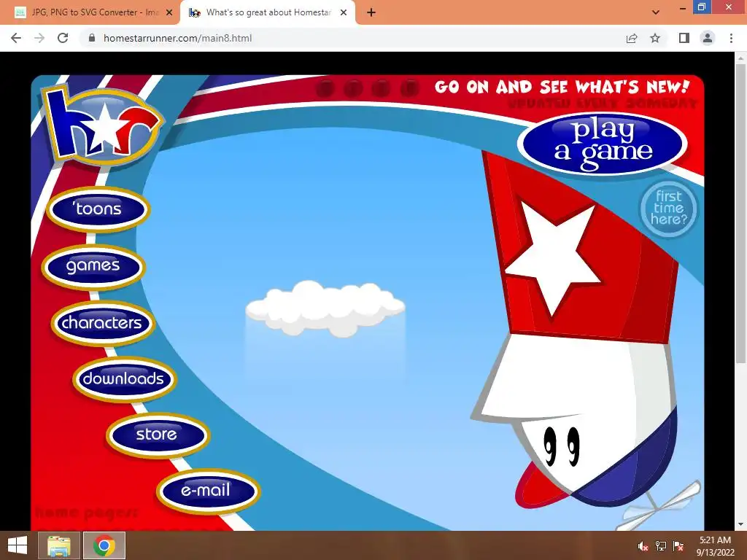Switch to the JPG, PNG to SVG Converter tab
The image size is (747, 560).
(x=95, y=12)
